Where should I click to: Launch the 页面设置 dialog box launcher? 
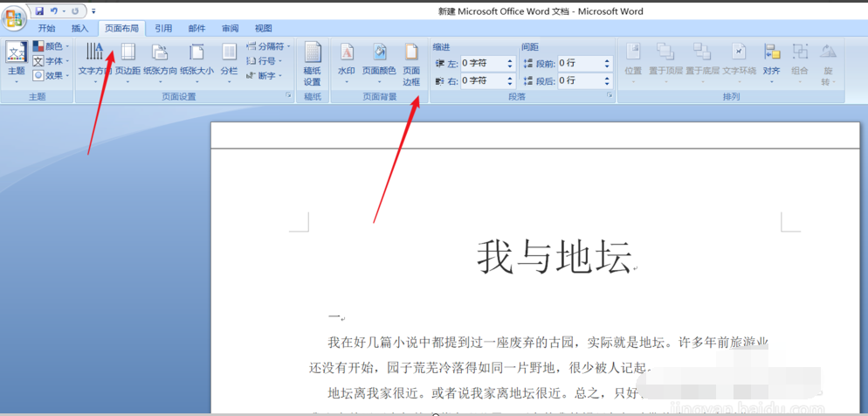pos(288,96)
